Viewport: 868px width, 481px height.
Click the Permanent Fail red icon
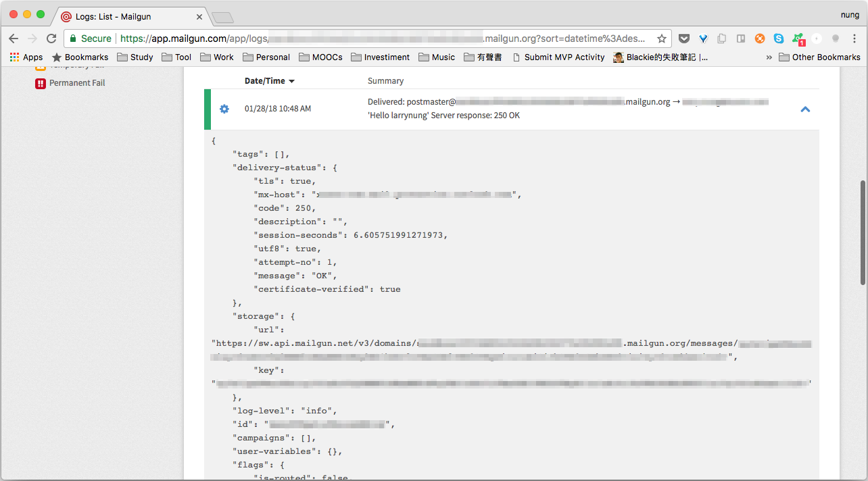tap(41, 83)
